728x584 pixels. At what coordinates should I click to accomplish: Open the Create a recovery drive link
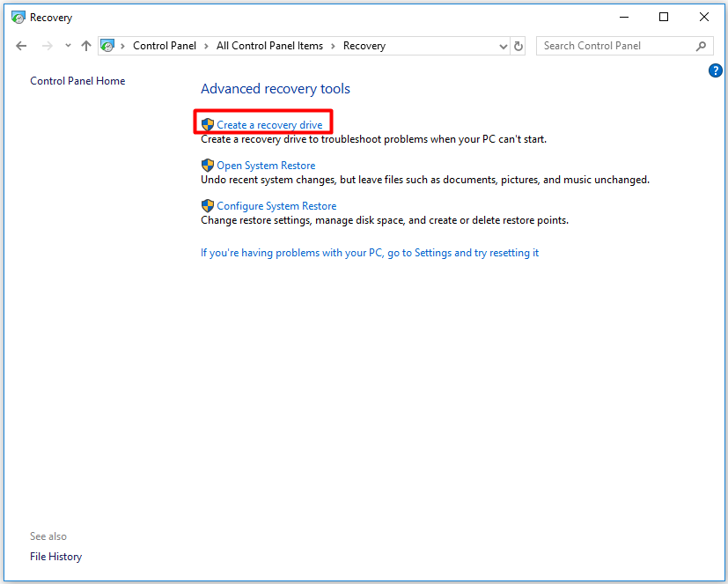269,125
